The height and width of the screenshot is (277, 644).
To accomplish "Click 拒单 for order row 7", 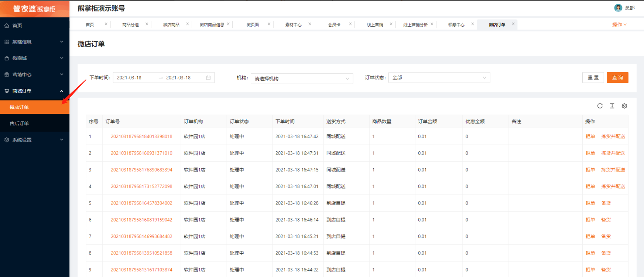I will [590, 236].
